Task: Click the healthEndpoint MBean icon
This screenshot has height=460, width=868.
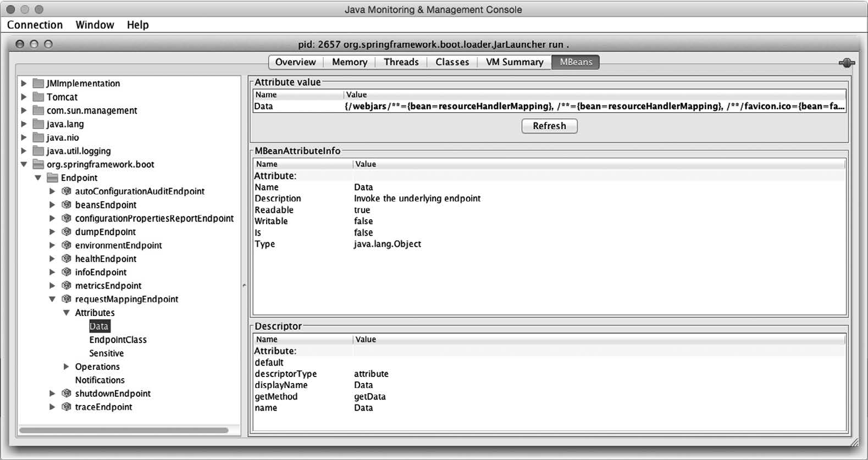Action: (66, 259)
